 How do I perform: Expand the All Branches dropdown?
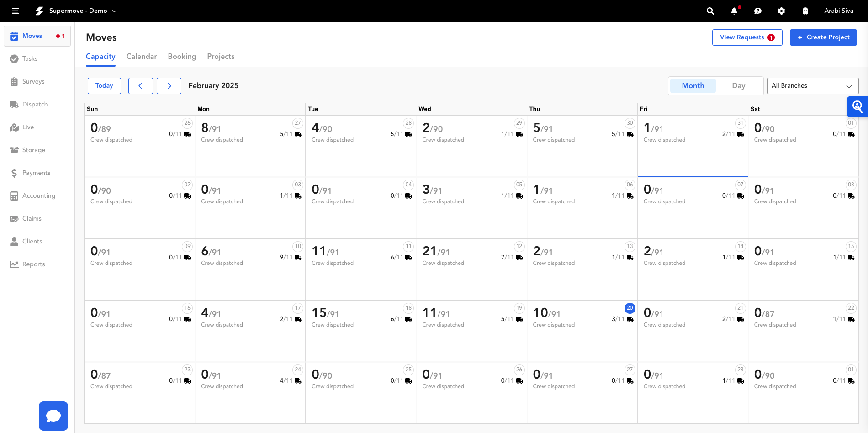812,86
